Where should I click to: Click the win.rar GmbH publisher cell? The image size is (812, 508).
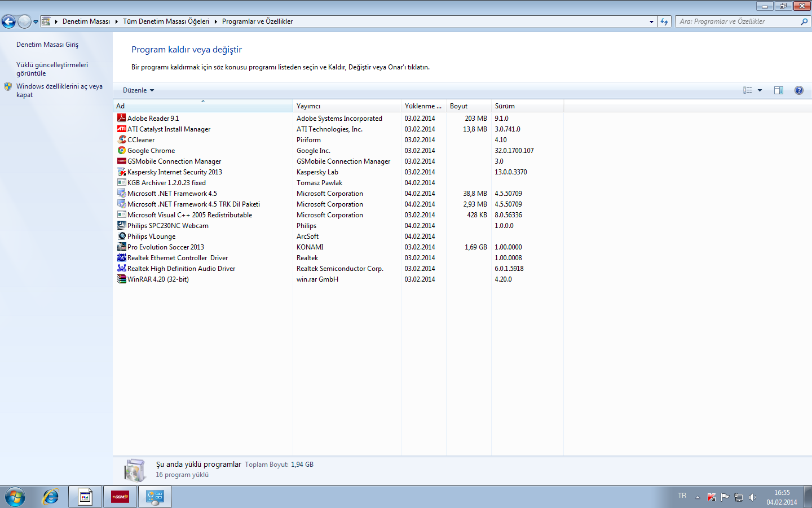coord(317,279)
